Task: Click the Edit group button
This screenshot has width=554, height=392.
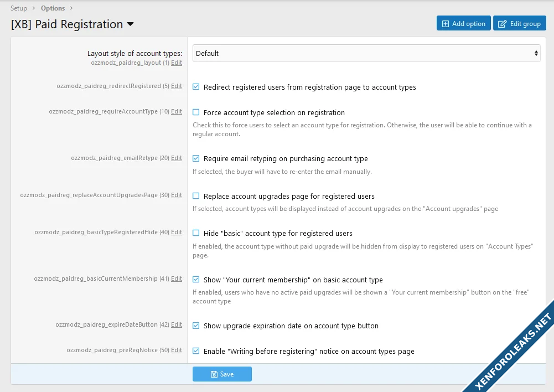Action: point(519,23)
